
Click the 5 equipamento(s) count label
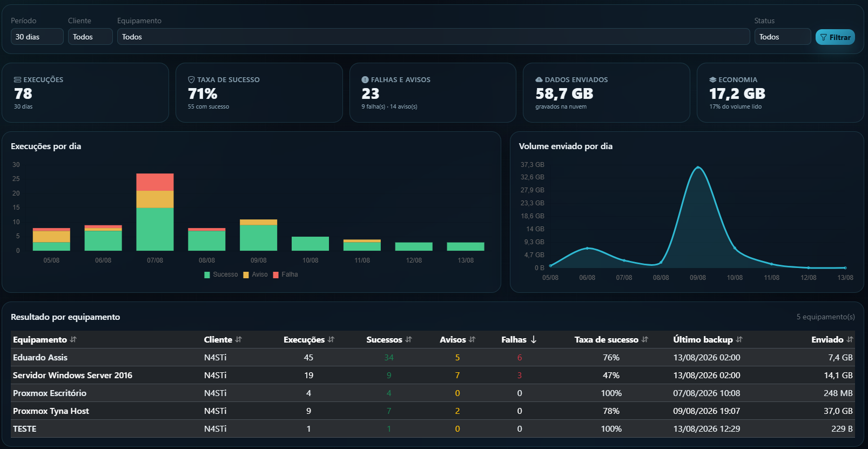[x=825, y=317]
